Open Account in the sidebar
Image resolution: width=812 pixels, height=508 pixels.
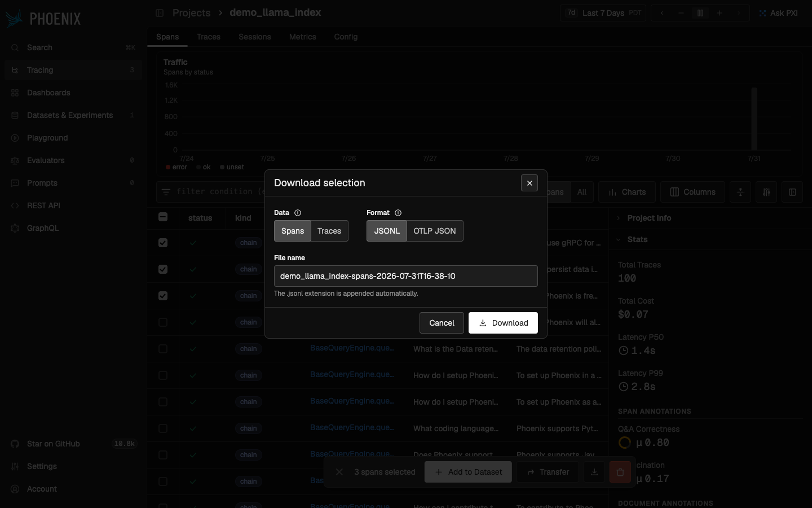73,489
